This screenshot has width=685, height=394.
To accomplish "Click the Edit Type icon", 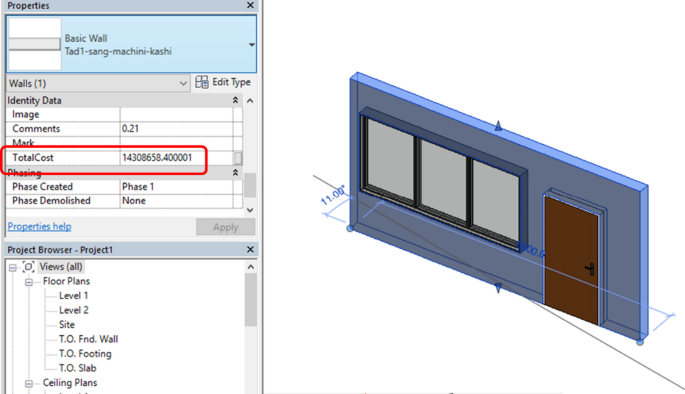I will (202, 82).
